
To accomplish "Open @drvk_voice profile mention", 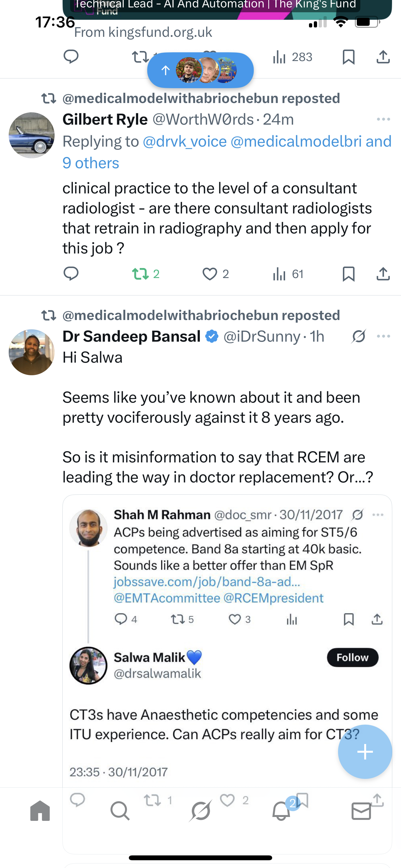I will (x=185, y=141).
